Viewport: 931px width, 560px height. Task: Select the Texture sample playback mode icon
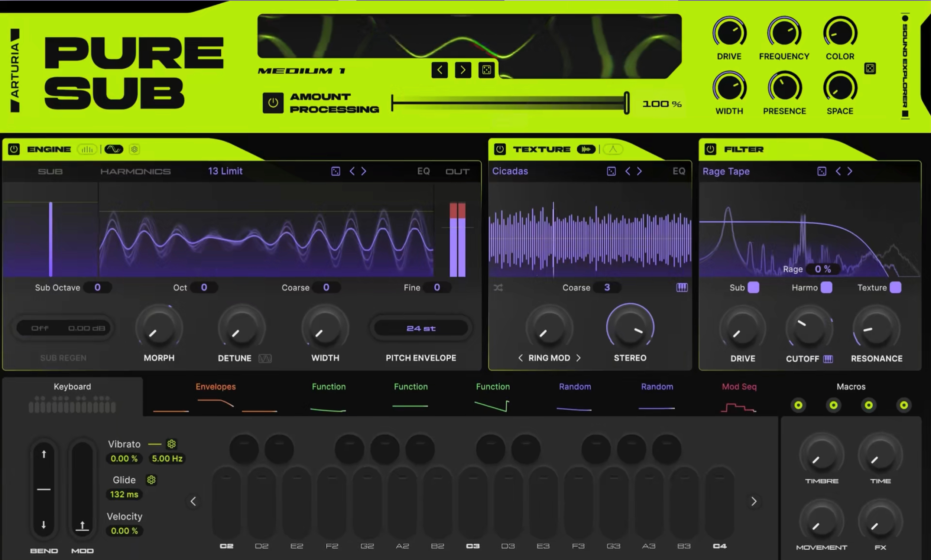coord(586,149)
